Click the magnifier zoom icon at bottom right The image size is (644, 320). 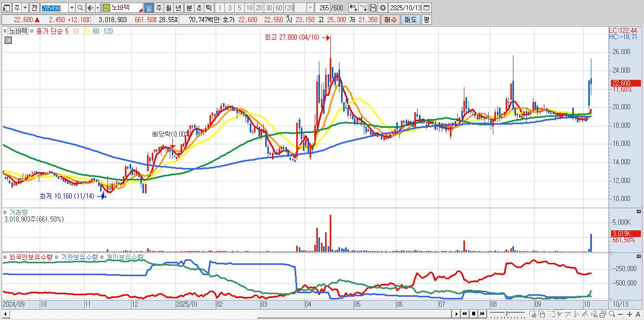(611, 314)
